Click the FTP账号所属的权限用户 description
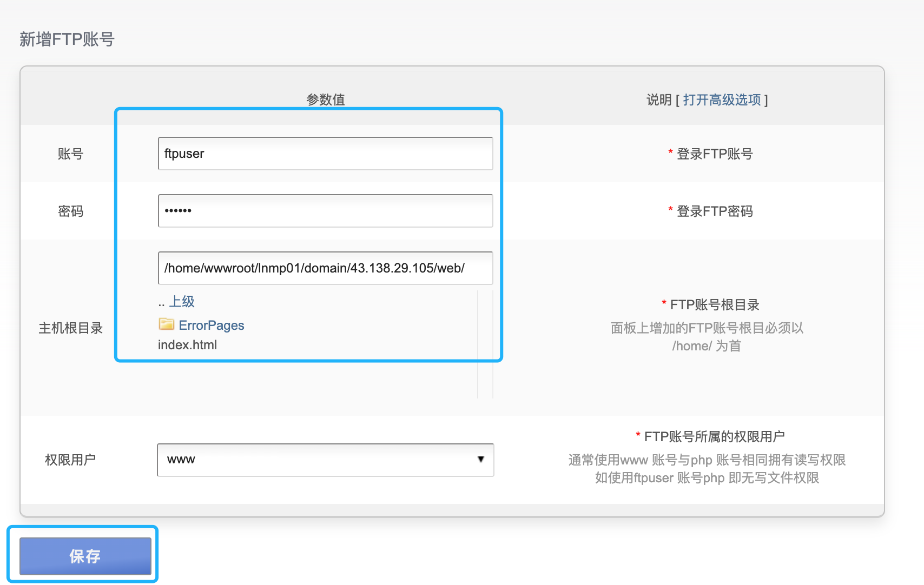Image resolution: width=924 pixels, height=585 pixels. 714,436
